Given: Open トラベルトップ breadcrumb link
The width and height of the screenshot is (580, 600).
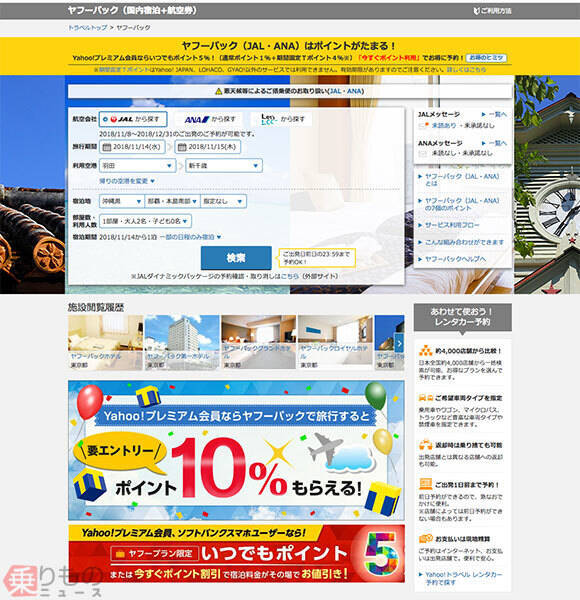Looking at the screenshot, I should point(88,28).
